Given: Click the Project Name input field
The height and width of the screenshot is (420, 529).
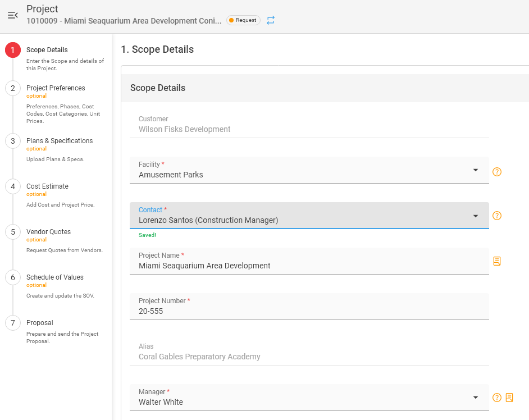Looking at the screenshot, I should (309, 266).
